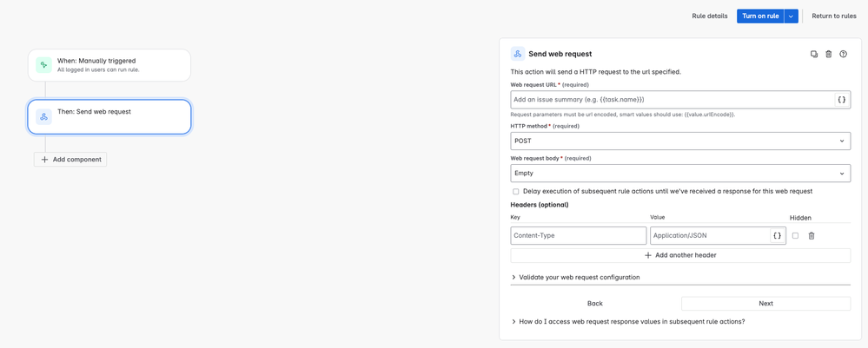Open the Web request body dropdown
This screenshot has width=868, height=348.
(x=680, y=174)
